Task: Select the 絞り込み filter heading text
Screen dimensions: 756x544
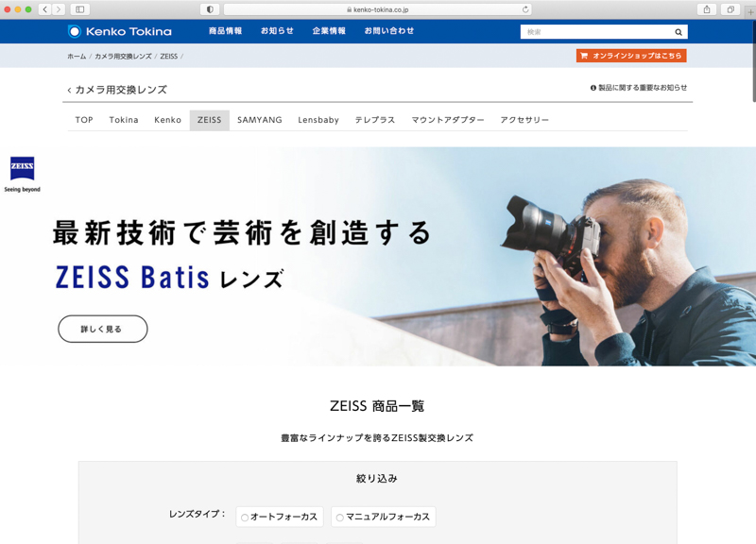Action: point(377,479)
